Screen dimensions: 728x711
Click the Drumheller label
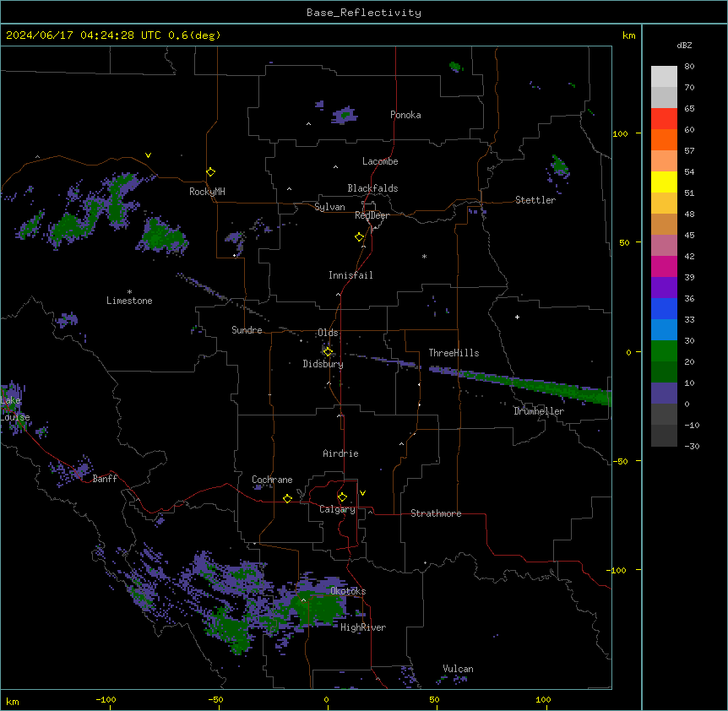tap(539, 411)
